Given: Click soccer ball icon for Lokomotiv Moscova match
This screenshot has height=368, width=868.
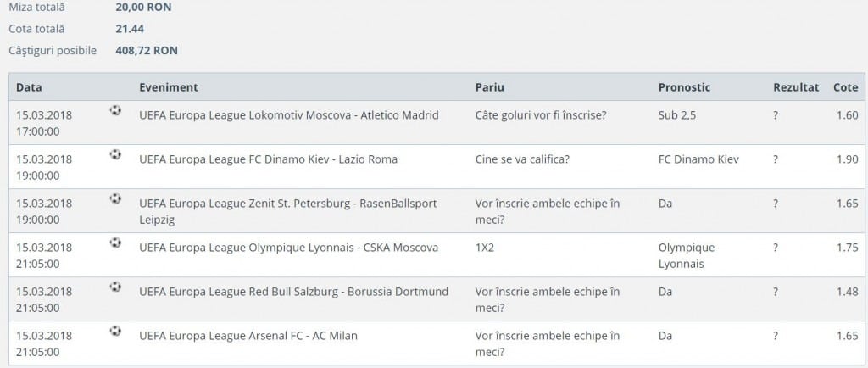Looking at the screenshot, I should [115, 110].
